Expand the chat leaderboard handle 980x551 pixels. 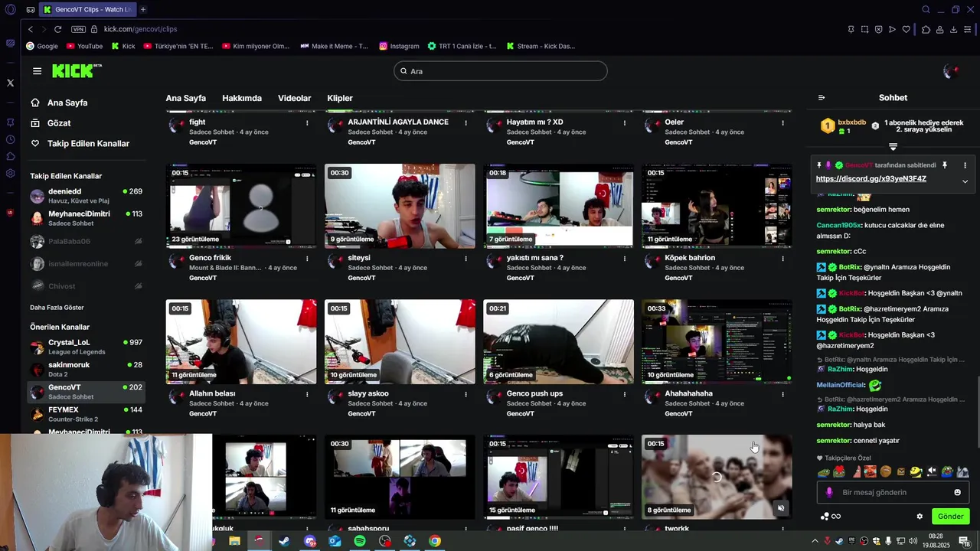[893, 146]
